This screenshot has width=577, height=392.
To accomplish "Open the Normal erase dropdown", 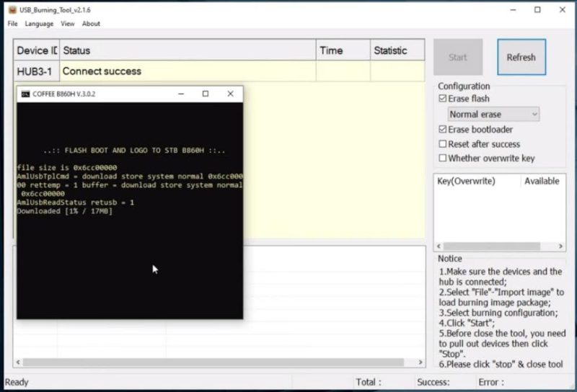I will click(493, 115).
